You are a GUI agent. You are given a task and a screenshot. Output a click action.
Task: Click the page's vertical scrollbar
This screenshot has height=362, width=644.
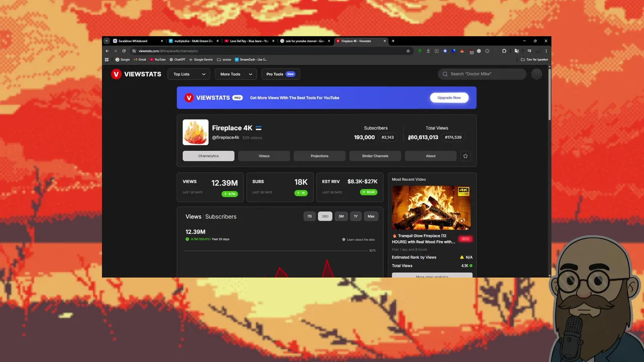tap(549, 94)
